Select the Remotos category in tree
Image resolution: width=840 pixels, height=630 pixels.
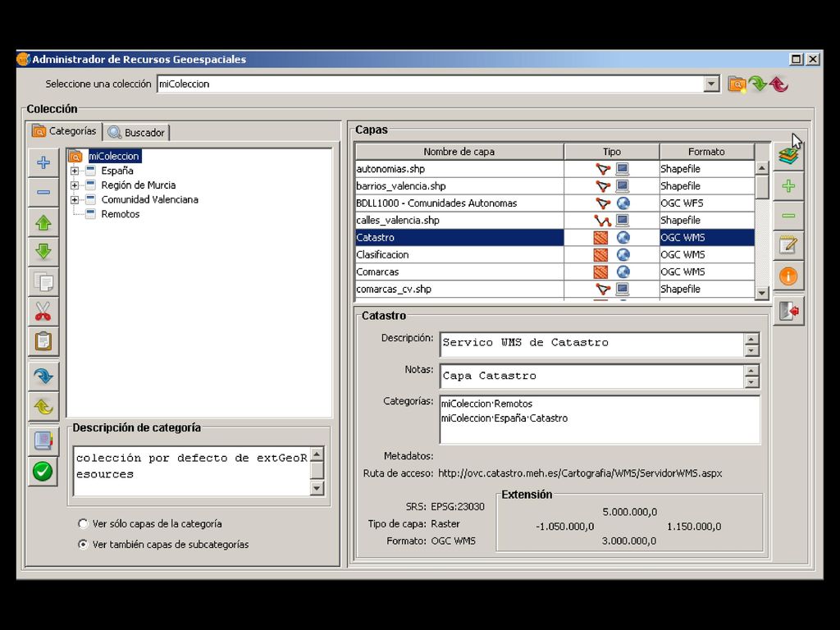coord(120,214)
